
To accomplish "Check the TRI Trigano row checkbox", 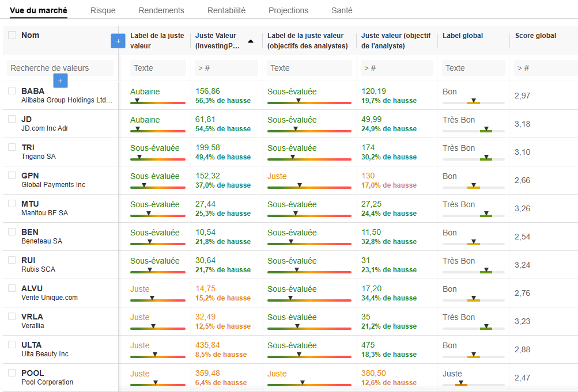I will point(12,147).
